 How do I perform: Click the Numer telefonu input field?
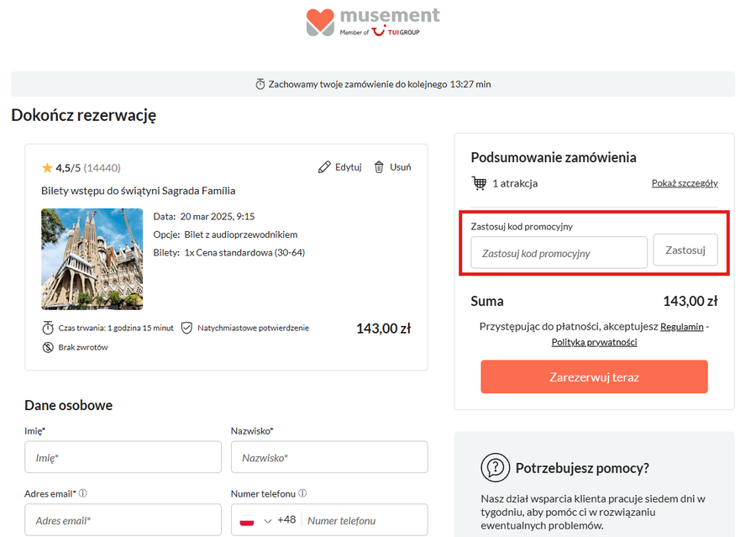click(363, 520)
